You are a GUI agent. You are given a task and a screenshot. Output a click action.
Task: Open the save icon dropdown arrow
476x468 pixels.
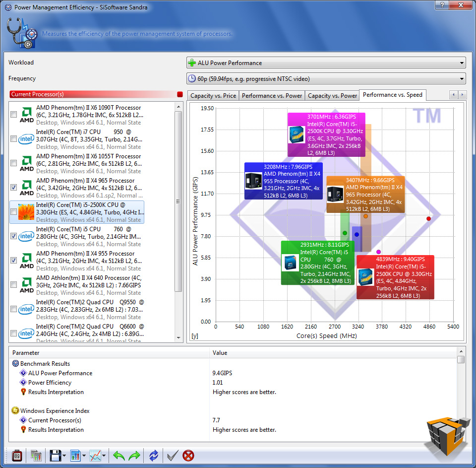[x=64, y=456]
